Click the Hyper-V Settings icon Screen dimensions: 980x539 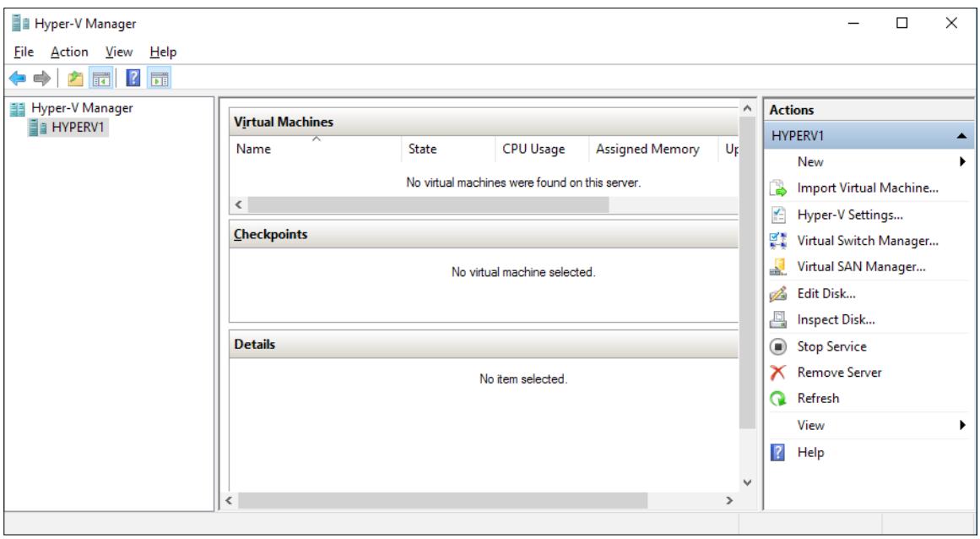778,215
